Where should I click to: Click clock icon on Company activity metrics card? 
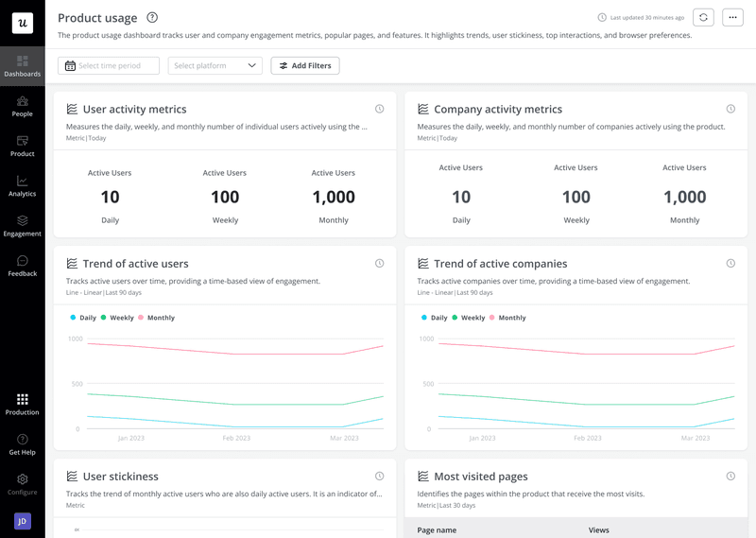coord(730,109)
